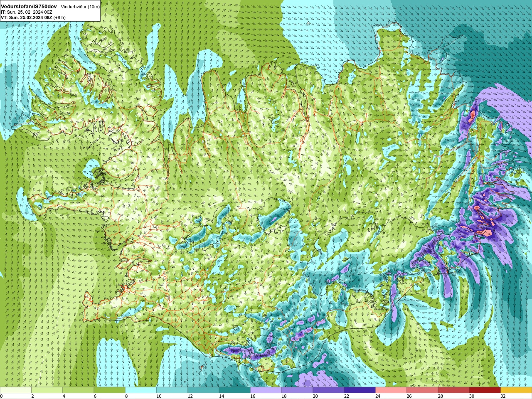Click the 30–32 dark red legend swatch
The width and height of the screenshot is (532, 399).
tap(485, 390)
